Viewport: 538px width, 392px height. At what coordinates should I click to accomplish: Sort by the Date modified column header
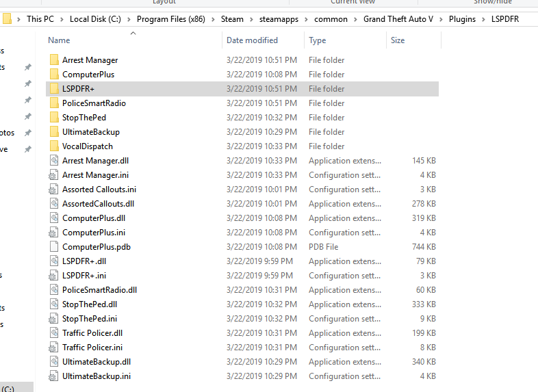[x=252, y=40]
